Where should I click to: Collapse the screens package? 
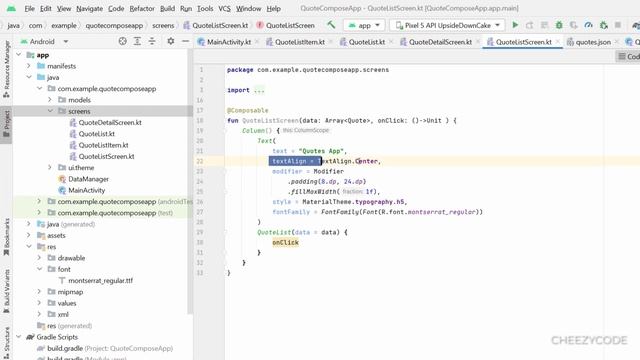[x=50, y=111]
